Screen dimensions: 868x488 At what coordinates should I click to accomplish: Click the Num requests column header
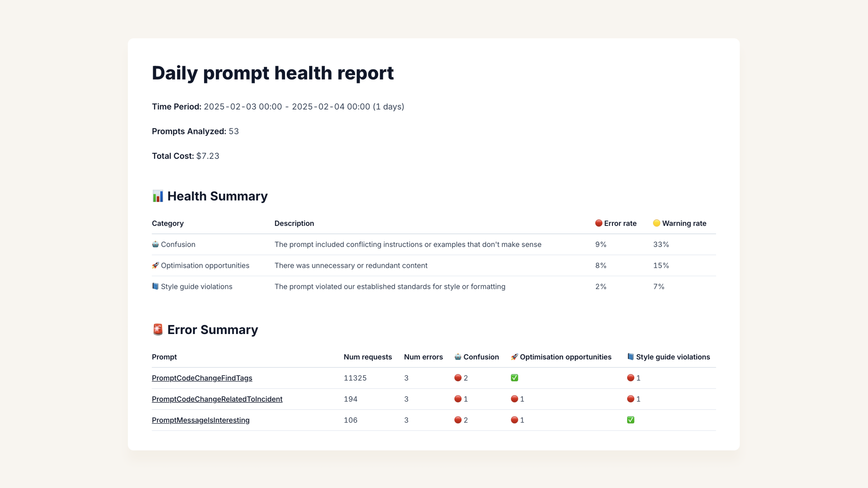tap(367, 357)
